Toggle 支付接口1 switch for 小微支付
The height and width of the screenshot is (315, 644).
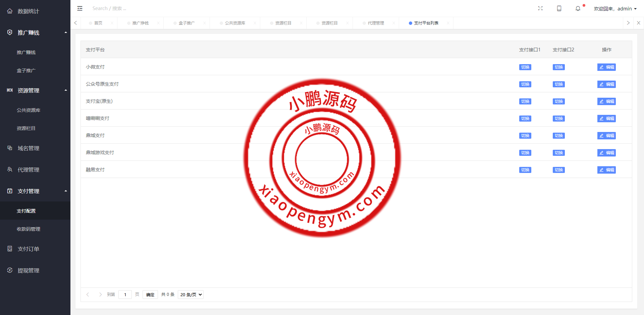525,67
